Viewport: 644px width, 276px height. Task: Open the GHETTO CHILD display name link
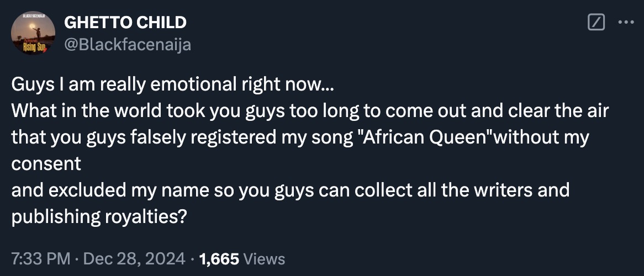125,23
